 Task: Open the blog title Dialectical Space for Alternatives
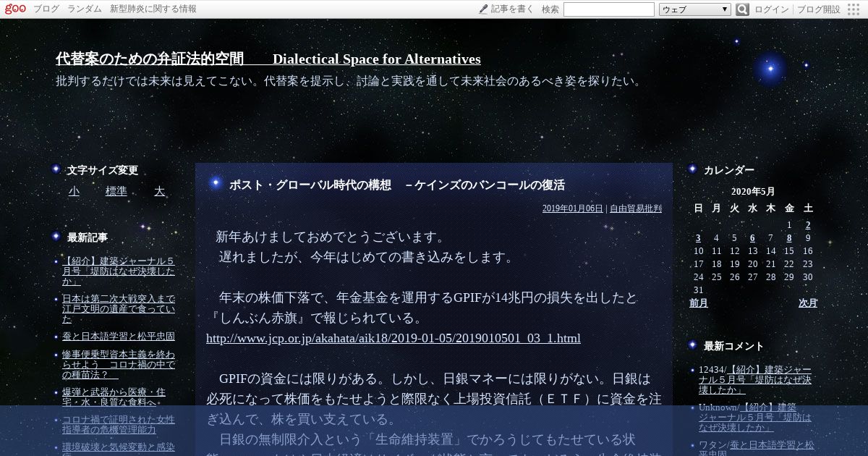pyautogui.click(x=268, y=59)
